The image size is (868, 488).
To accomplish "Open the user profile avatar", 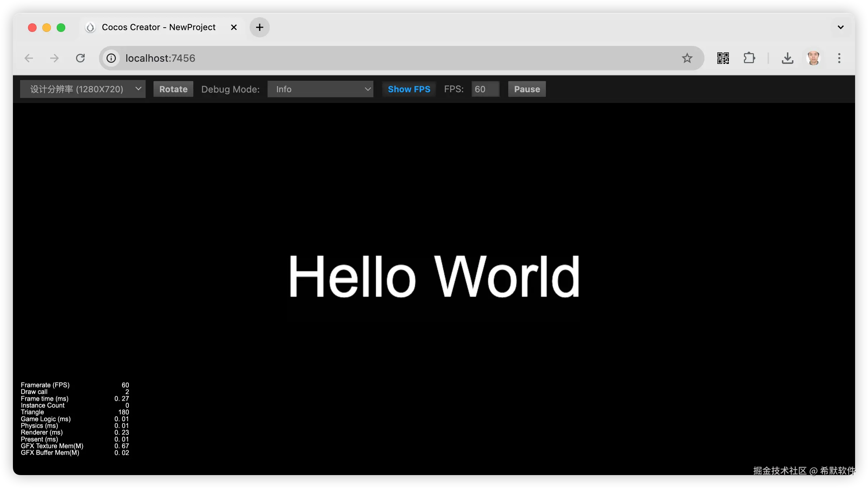I will pos(813,58).
